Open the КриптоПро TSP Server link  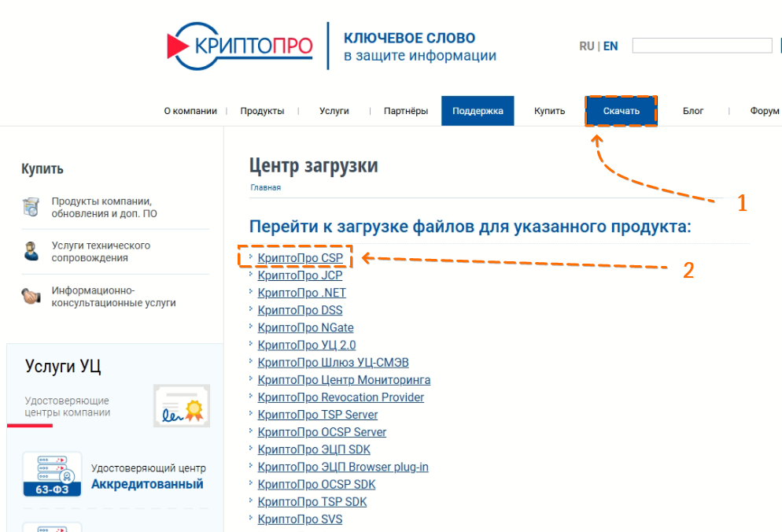(318, 415)
